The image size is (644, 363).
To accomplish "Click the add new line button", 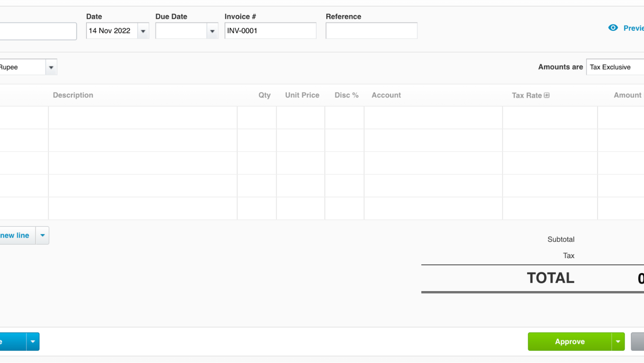I will tap(15, 235).
